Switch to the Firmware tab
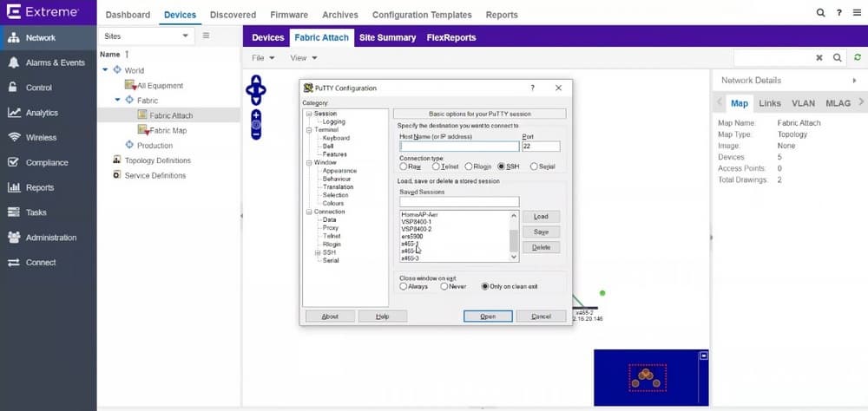The height and width of the screenshot is (411, 868). (x=289, y=15)
